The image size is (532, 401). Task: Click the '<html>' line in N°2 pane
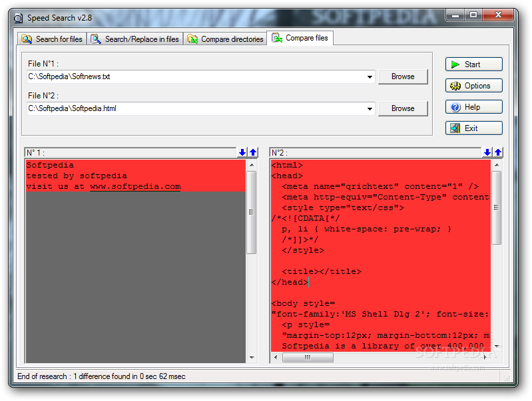287,165
